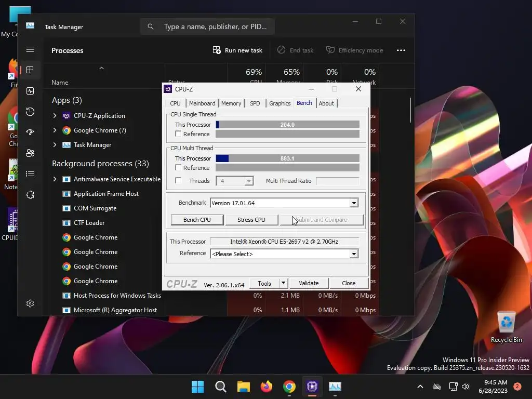Click search magnifier icon in Task Manager
The height and width of the screenshot is (399, 532).
click(151, 26)
